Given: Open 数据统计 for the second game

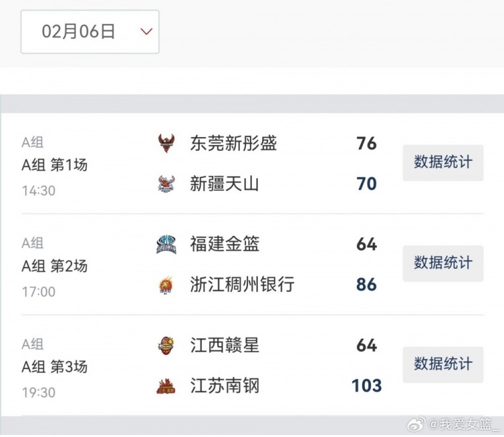Looking at the screenshot, I should coord(443,263).
